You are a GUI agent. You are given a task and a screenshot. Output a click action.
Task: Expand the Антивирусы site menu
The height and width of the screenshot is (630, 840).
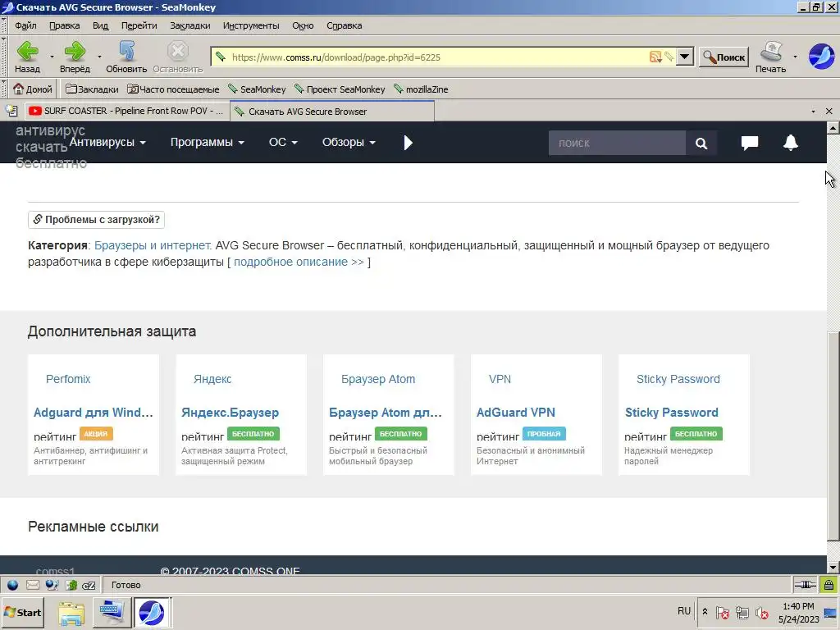[x=107, y=142]
